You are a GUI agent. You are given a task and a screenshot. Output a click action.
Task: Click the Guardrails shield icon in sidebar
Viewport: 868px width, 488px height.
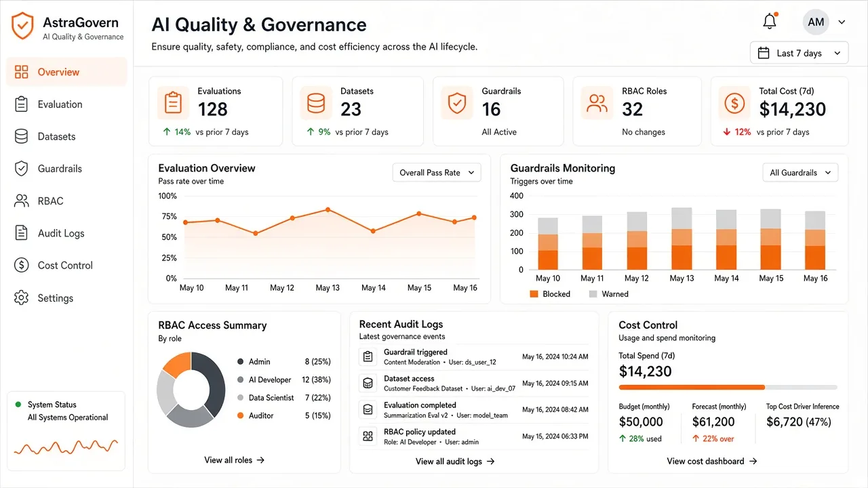pos(22,169)
